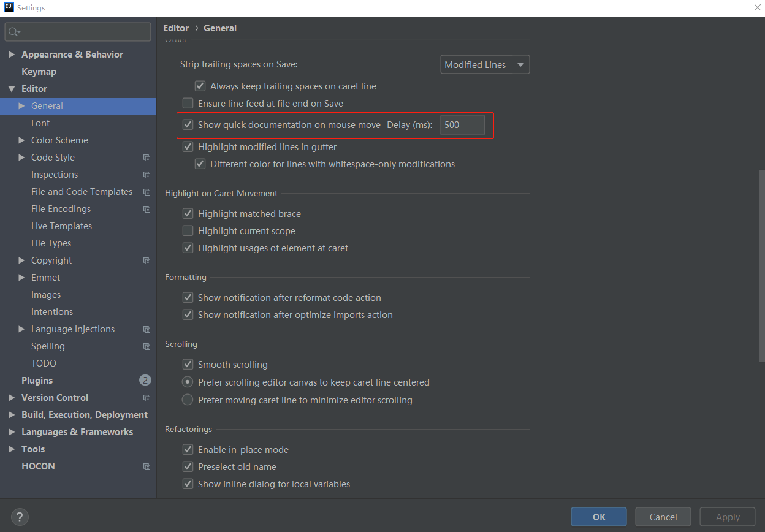Click the OK button

click(599, 517)
